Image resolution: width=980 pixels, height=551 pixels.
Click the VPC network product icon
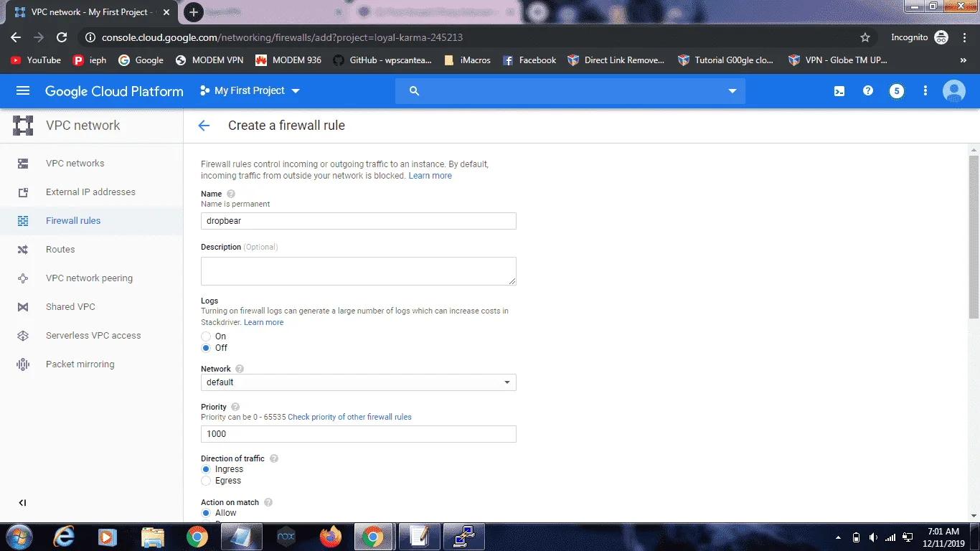coord(24,126)
